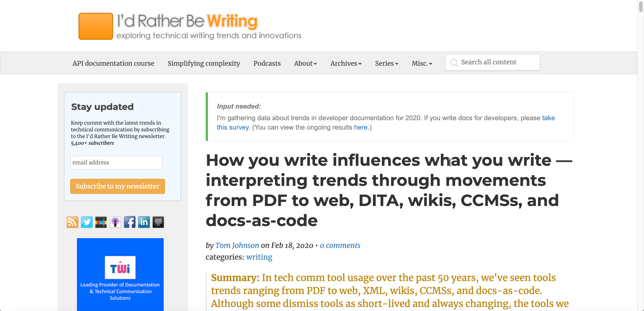Click the orange square site logo
The width and height of the screenshot is (644, 311).
pyautogui.click(x=95, y=26)
